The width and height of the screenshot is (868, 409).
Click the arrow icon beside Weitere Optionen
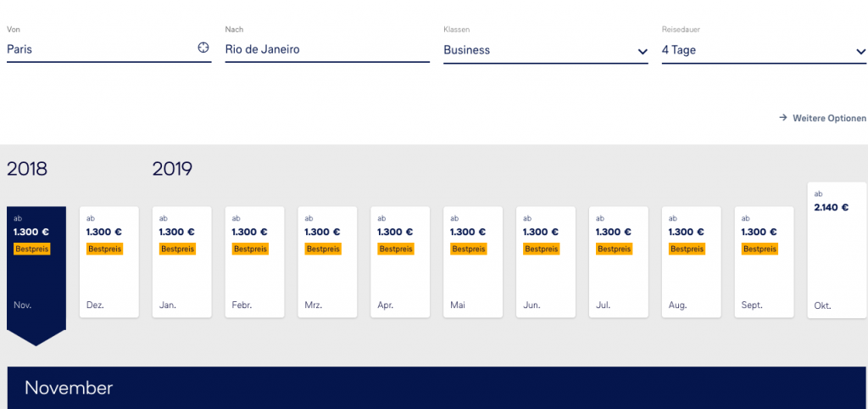point(783,118)
